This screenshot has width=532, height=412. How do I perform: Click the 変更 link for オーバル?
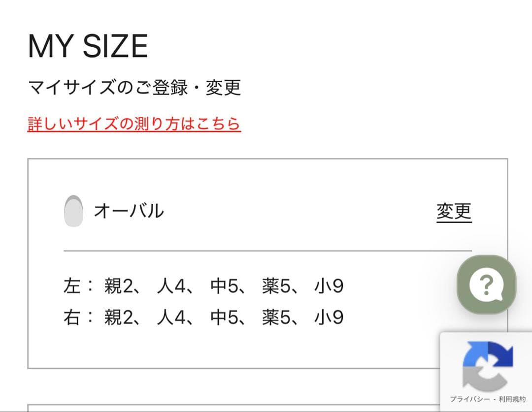tap(454, 212)
